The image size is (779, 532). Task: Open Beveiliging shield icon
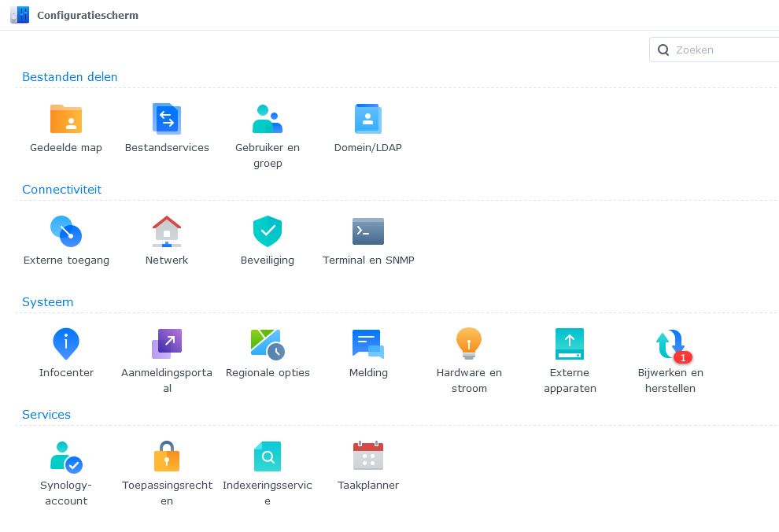[x=268, y=232]
